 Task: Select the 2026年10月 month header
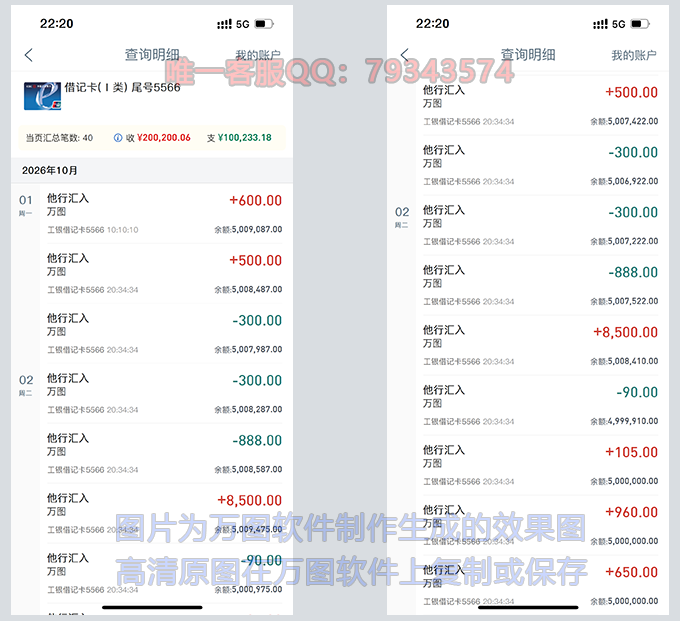tap(50, 170)
